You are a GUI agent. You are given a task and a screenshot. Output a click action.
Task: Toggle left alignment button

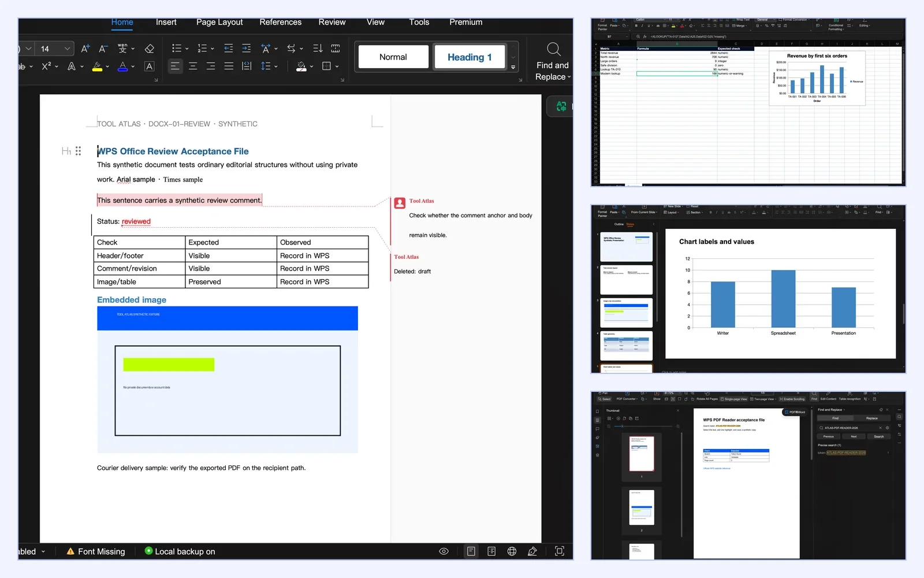pos(175,66)
